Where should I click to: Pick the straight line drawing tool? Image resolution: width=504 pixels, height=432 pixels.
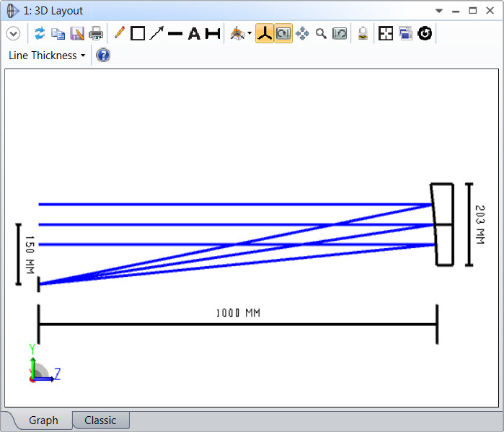(x=175, y=33)
